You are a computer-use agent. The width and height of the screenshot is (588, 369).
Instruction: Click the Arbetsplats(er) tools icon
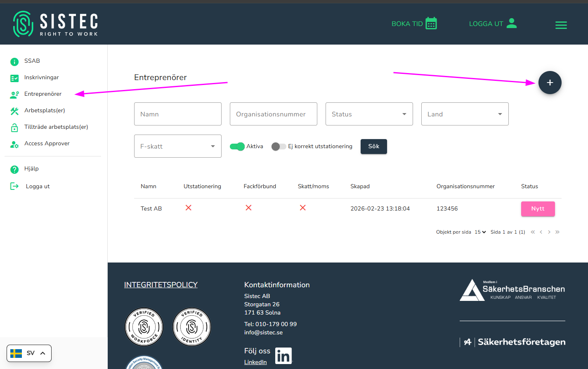[x=14, y=111]
